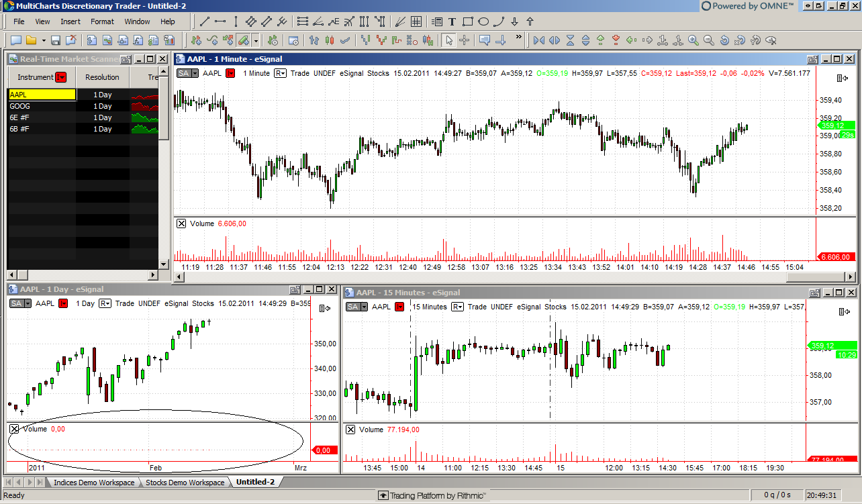Open the R resolution dropdown in 15 Minutes chart

coord(457,307)
